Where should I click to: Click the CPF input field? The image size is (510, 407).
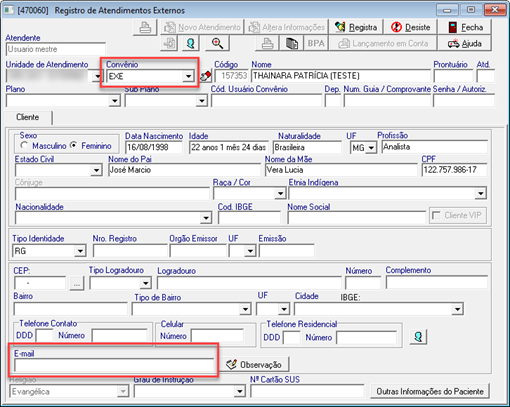click(454, 170)
